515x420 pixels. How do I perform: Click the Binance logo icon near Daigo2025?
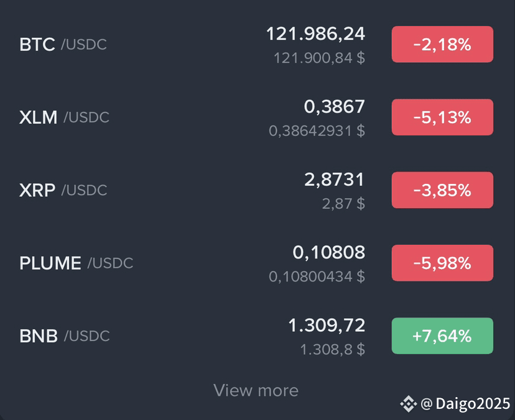pos(408,404)
